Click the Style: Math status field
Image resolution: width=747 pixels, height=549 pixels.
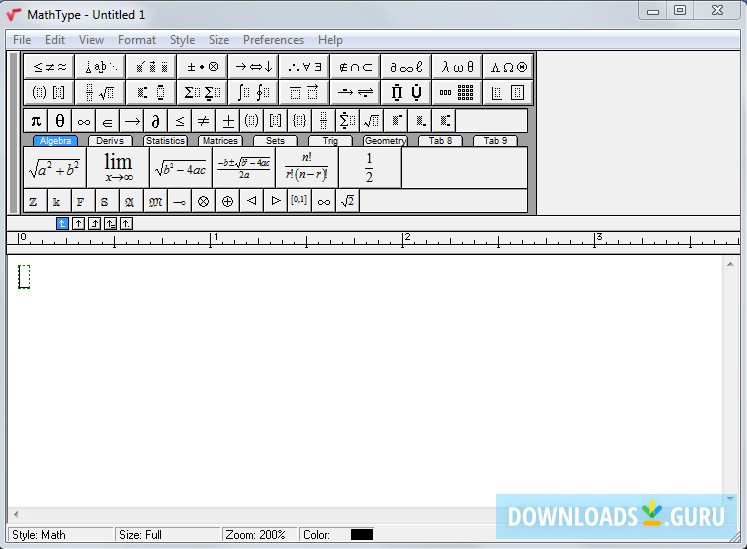click(x=61, y=535)
